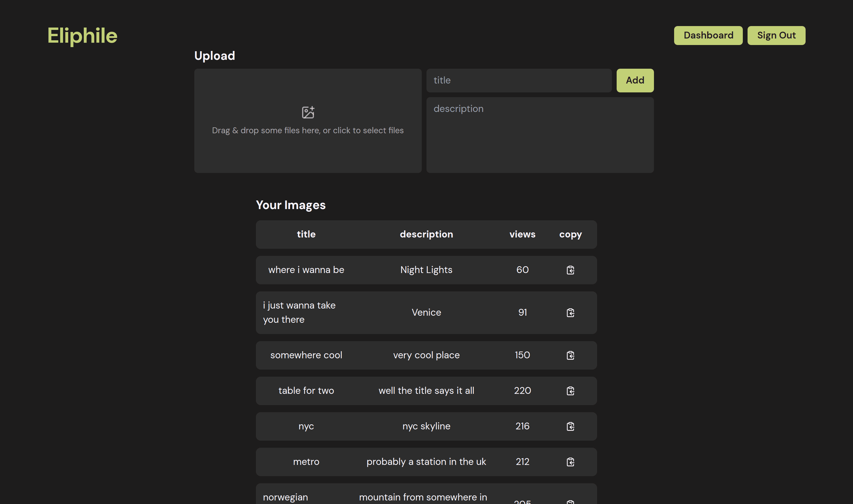Click 'well the title says it all'
The width and height of the screenshot is (853, 504).
pyautogui.click(x=426, y=391)
